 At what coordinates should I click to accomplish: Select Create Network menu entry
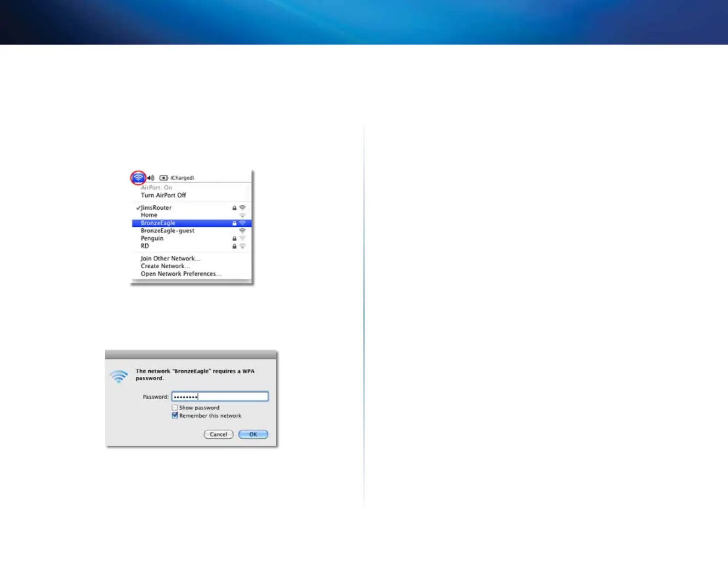(x=165, y=266)
